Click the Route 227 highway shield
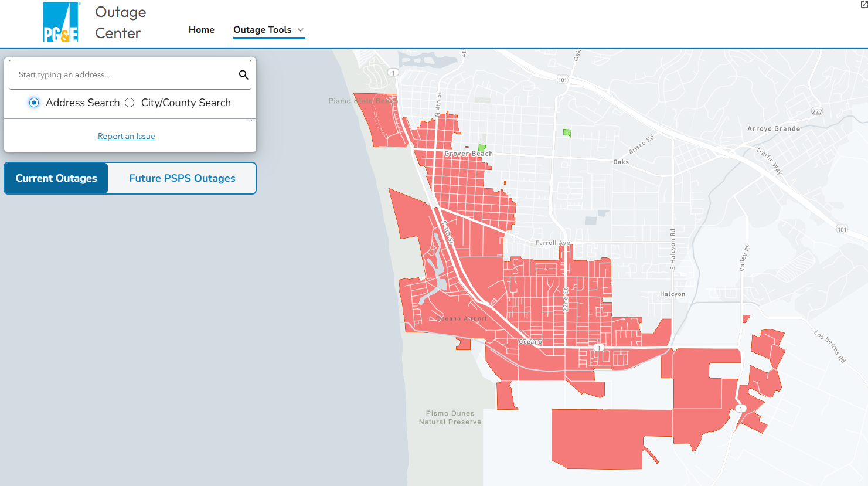This screenshot has width=868, height=486. click(x=817, y=111)
